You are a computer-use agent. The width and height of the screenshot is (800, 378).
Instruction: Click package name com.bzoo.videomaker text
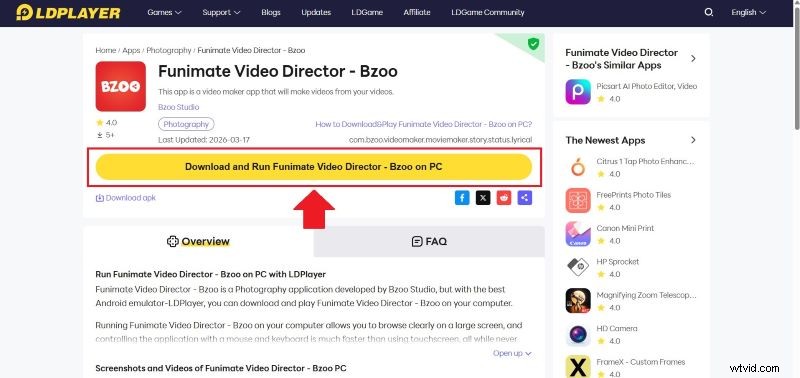click(440, 140)
